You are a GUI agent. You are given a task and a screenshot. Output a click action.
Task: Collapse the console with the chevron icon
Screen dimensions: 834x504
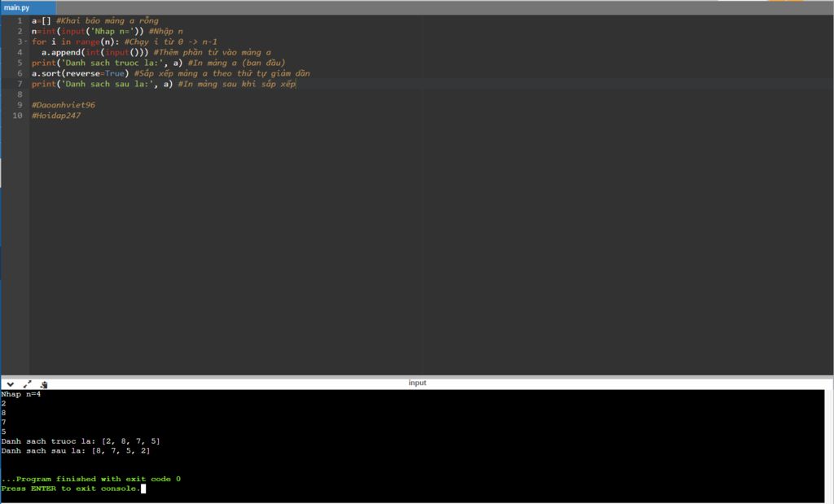coord(11,383)
